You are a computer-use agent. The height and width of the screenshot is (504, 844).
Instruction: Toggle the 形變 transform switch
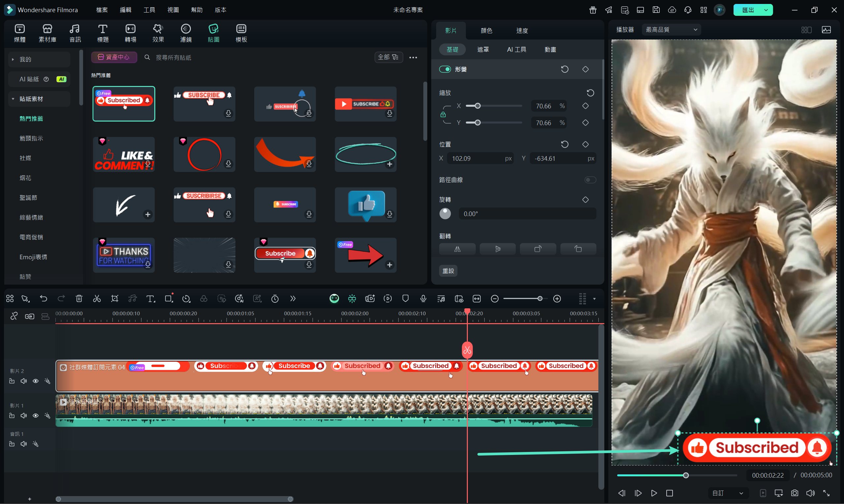[x=445, y=69]
